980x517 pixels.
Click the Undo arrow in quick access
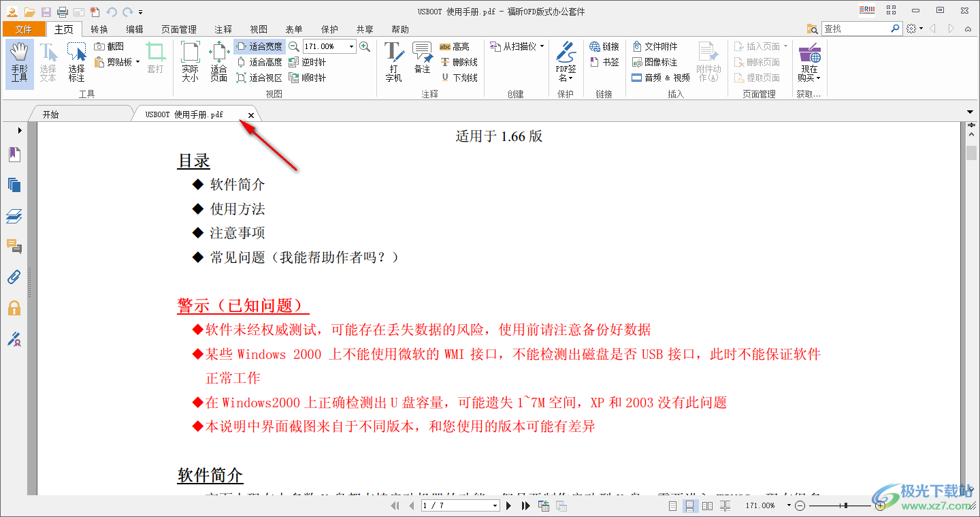(112, 12)
